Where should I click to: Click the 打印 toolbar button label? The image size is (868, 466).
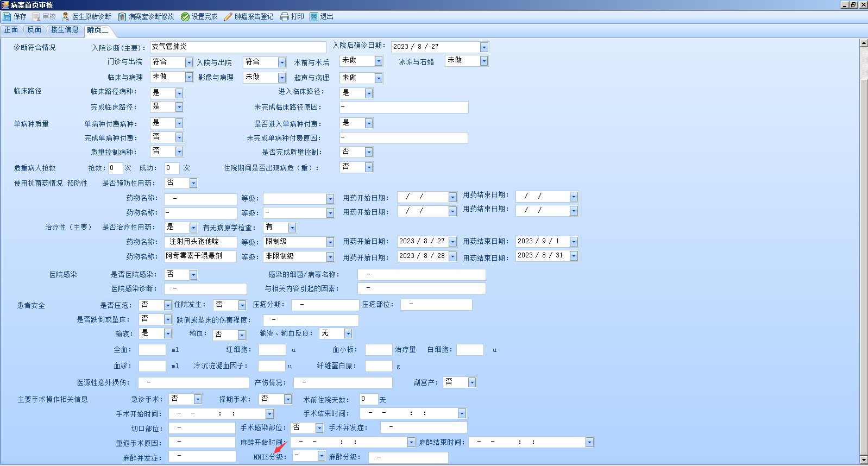298,17
